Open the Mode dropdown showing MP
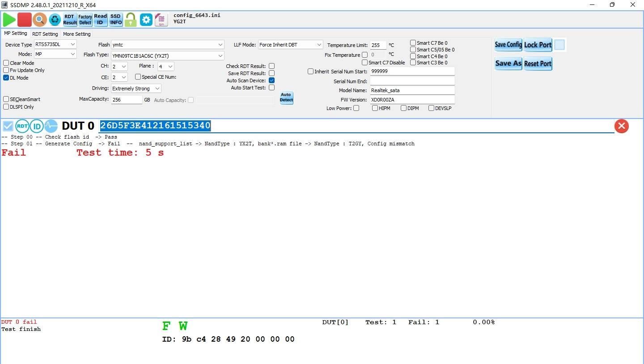This screenshot has height=364, width=644. [55, 54]
